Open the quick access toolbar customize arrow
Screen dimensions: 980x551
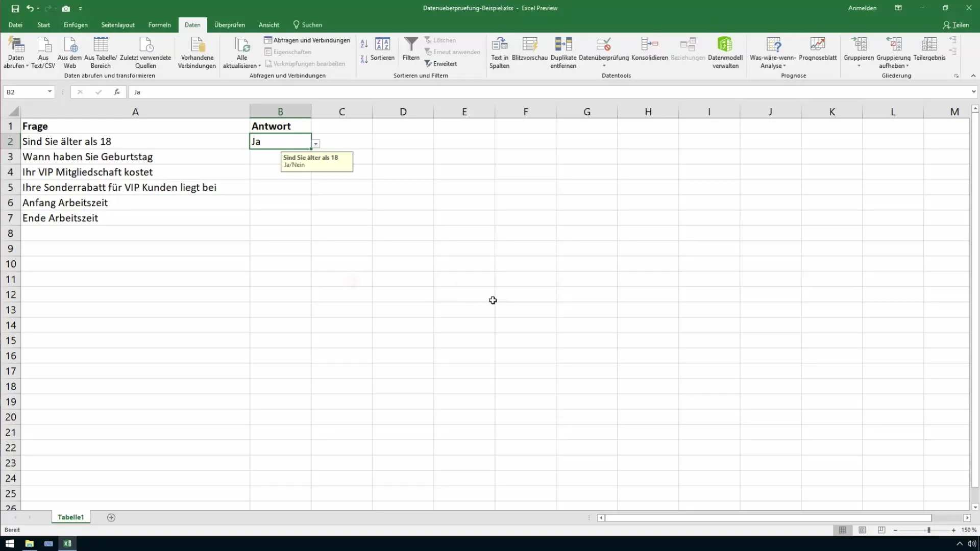(80, 9)
